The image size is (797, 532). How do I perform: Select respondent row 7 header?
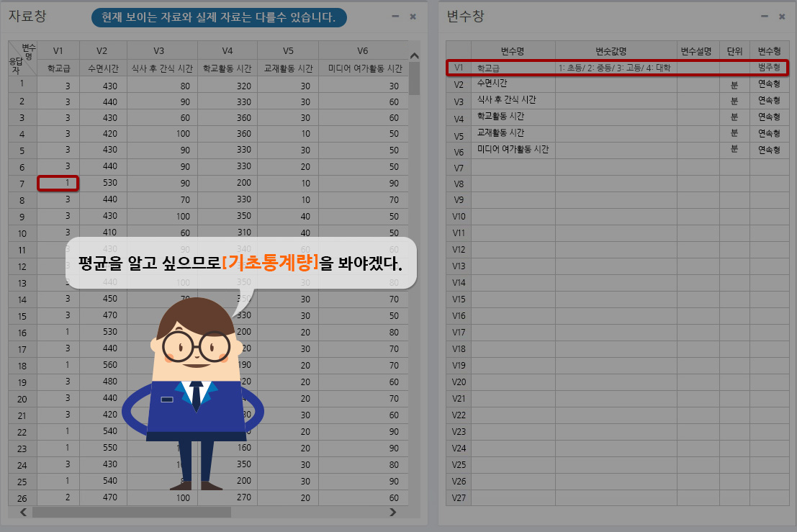22,184
